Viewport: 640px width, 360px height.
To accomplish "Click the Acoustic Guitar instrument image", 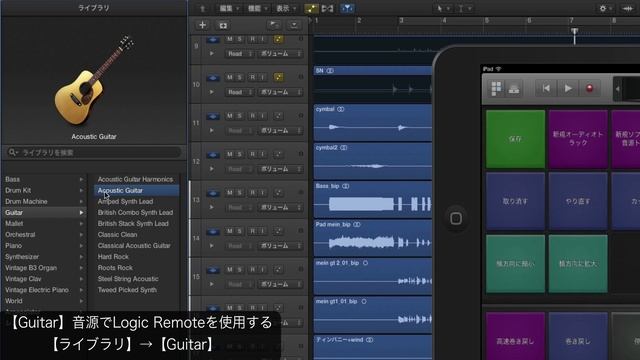I will point(94,80).
